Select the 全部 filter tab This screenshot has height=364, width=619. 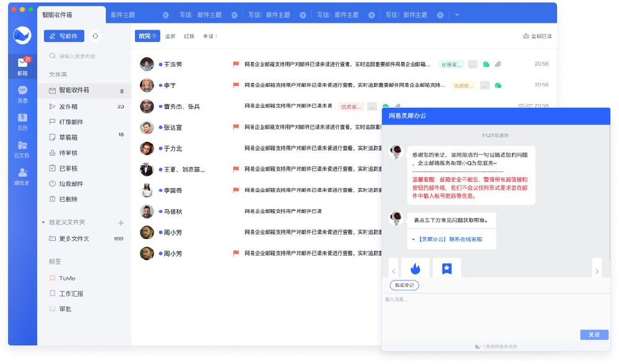coord(170,37)
